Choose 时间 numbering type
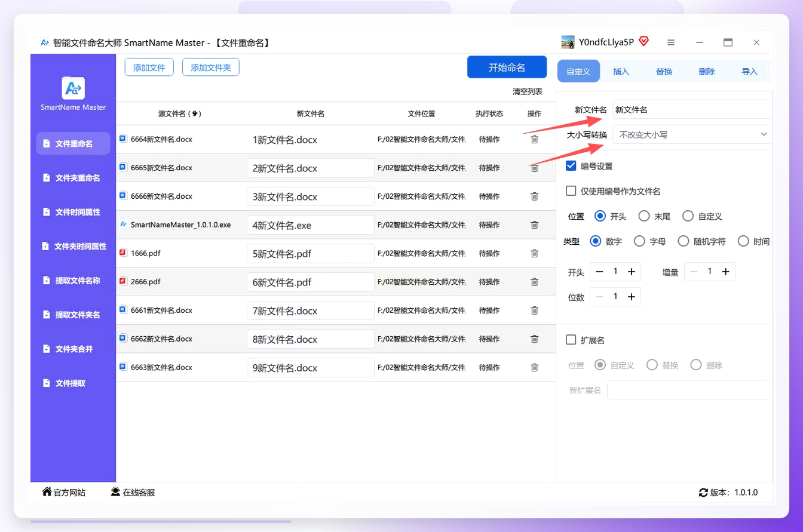Viewport: 803px width, 532px height. click(x=743, y=241)
